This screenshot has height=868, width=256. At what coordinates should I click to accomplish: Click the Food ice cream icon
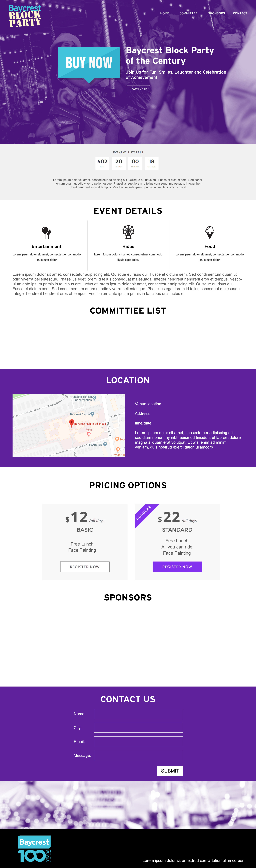(210, 232)
